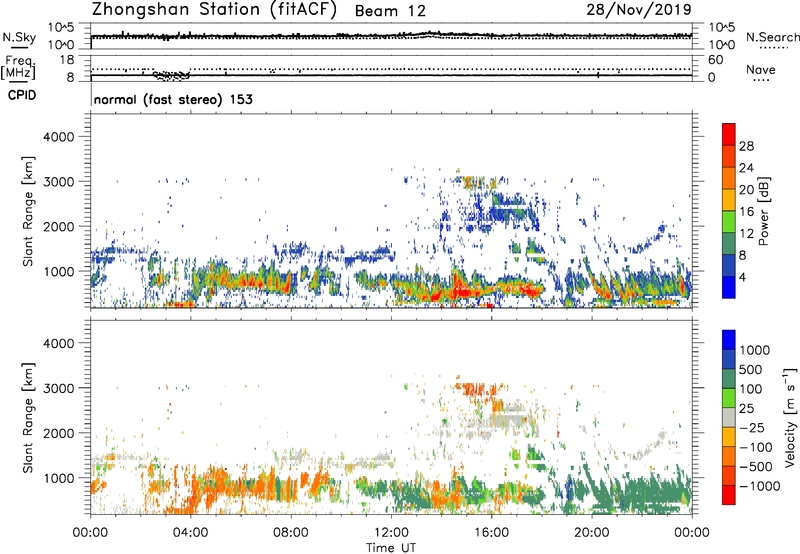Click the '500' velocity colorbar tick label
This screenshot has width=800, height=554.
coord(751,370)
